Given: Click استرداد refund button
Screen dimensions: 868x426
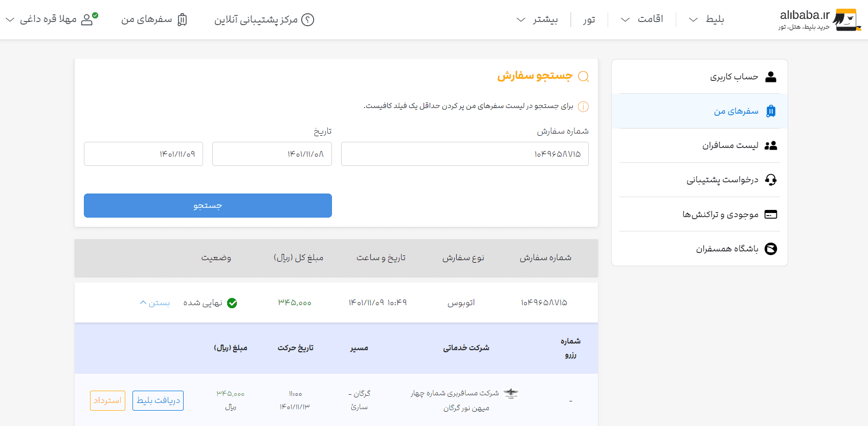Looking at the screenshot, I should 107,400.
